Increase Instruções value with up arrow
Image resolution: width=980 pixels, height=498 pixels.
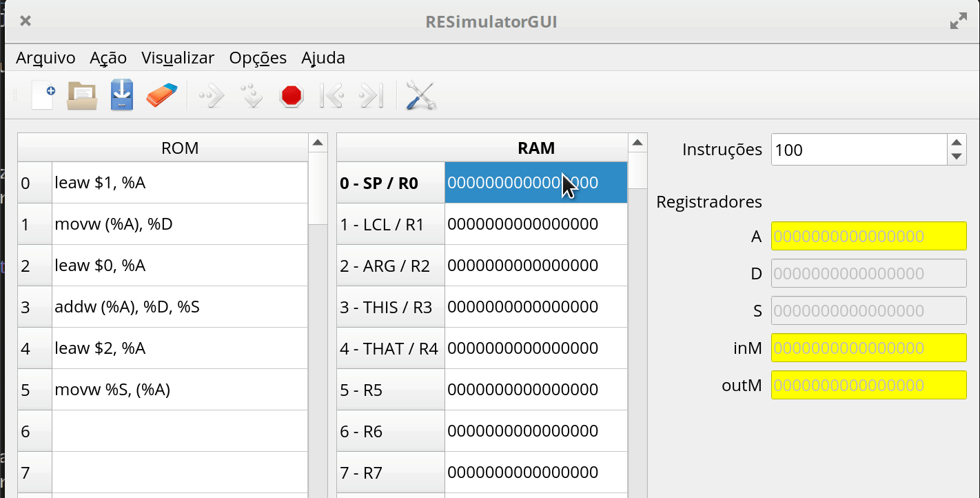click(x=956, y=143)
